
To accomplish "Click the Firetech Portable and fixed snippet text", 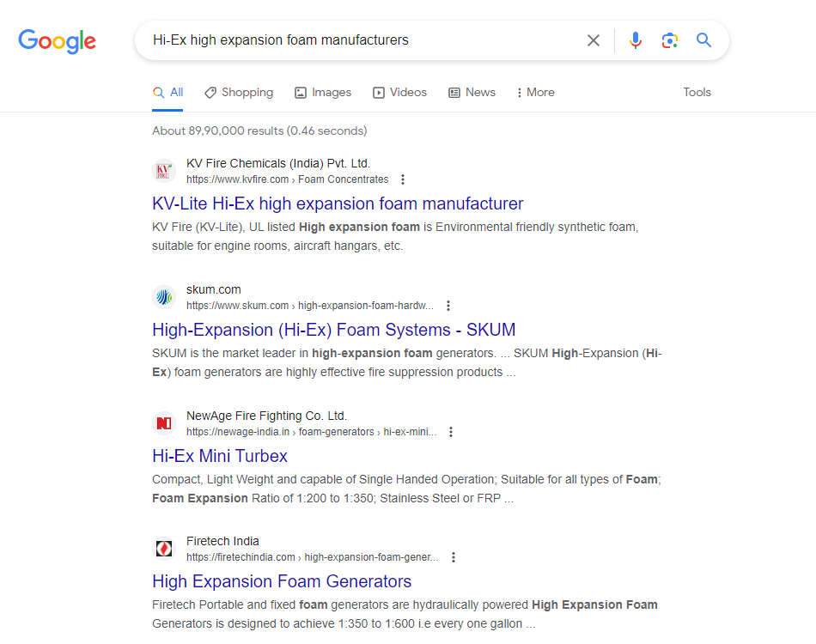I will tap(405, 614).
